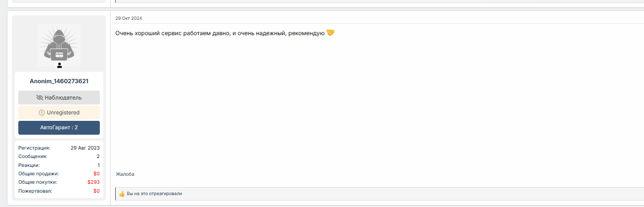Click the small user icon below the avatar
Viewport: 644px width, 207px height.
coord(59,65)
